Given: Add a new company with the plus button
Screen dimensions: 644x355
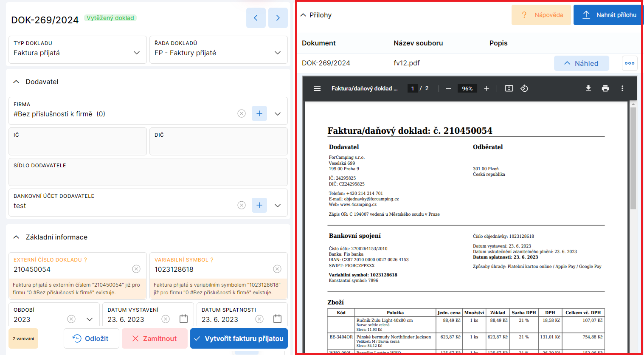Looking at the screenshot, I should point(259,113).
